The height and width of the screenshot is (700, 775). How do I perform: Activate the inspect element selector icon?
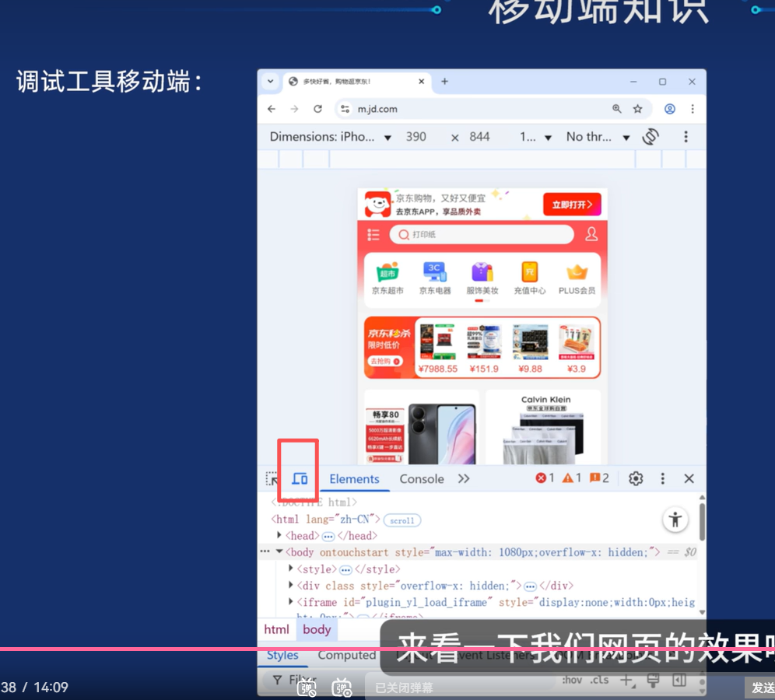pyautogui.click(x=272, y=478)
